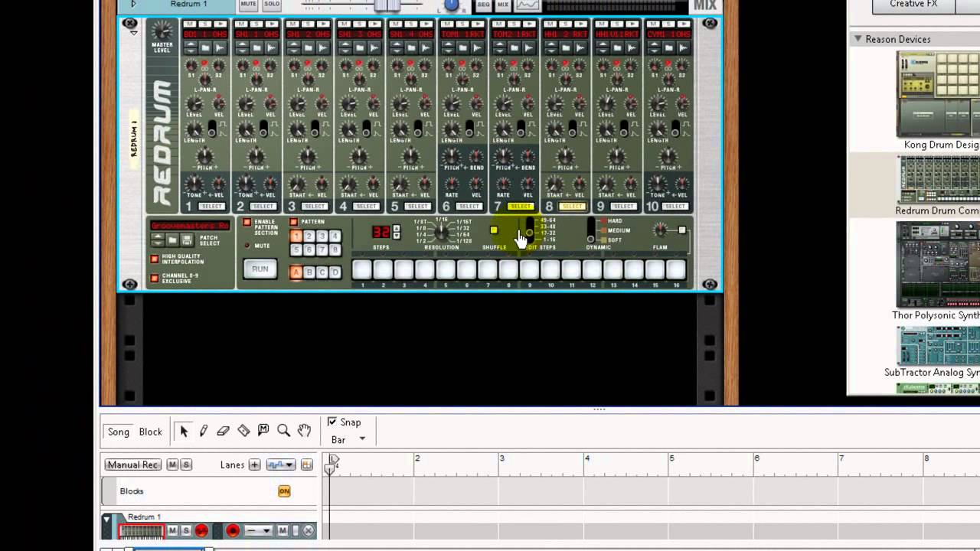Image resolution: width=980 pixels, height=551 pixels.
Task: Delete the Redrum 1 note lane
Action: click(309, 530)
